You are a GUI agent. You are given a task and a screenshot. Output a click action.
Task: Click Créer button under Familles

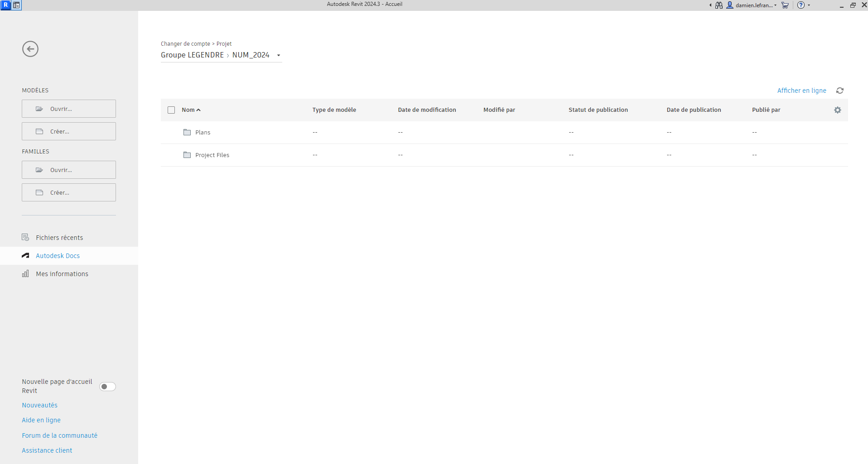pyautogui.click(x=69, y=192)
